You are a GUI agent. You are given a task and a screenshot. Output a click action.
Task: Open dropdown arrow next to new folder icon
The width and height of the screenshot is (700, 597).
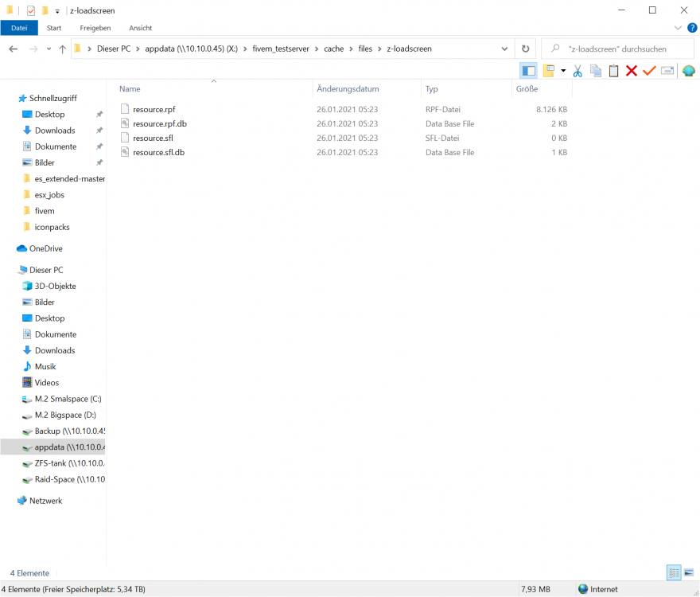coord(563,71)
